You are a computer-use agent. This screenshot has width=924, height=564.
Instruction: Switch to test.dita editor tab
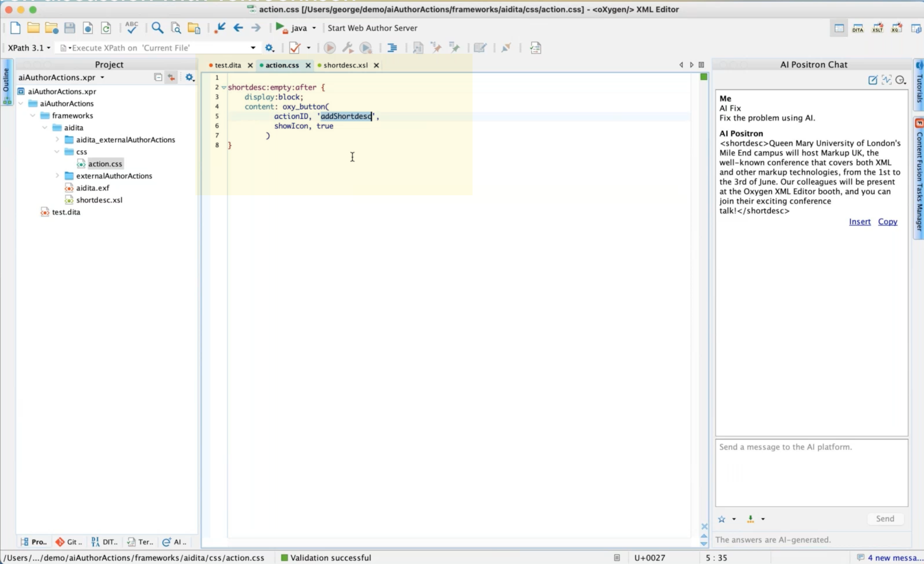(x=228, y=65)
